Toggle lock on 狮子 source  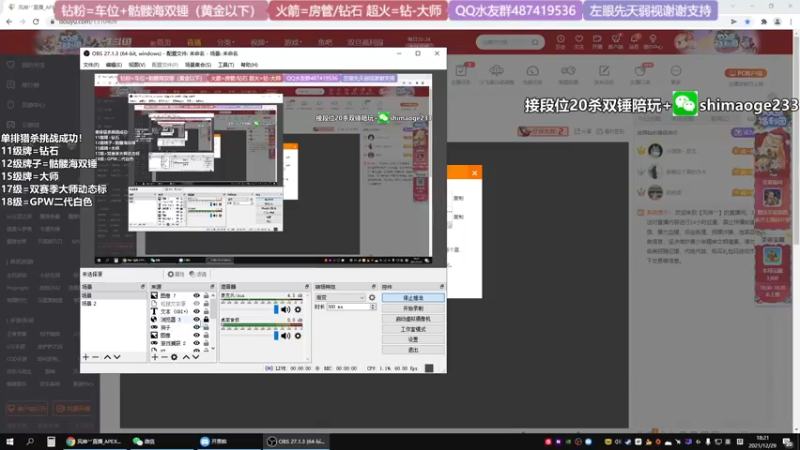pyautogui.click(x=206, y=327)
